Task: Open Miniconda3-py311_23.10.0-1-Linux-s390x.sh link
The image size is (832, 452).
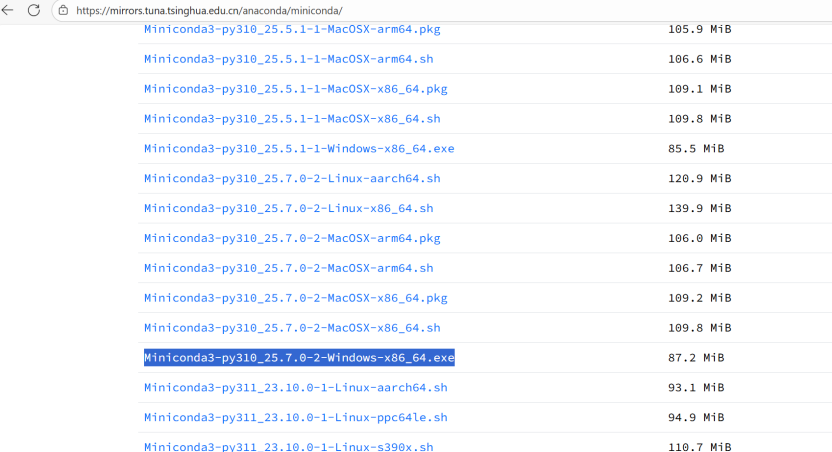Action: (x=289, y=447)
